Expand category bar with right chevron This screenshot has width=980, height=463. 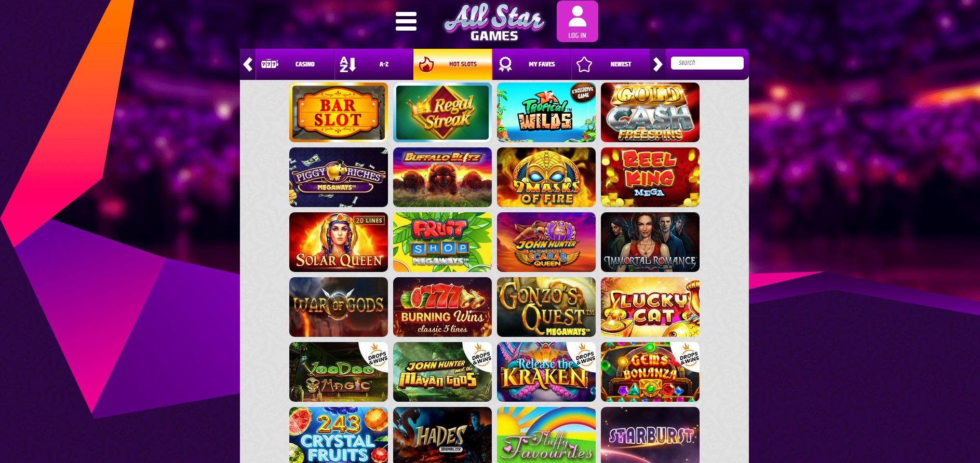click(x=657, y=64)
